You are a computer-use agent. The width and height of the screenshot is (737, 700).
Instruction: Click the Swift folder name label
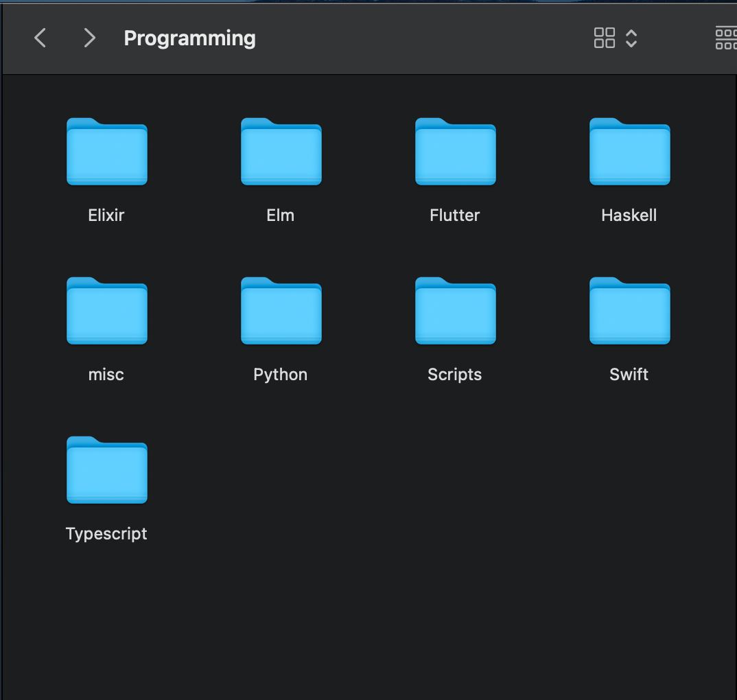[629, 375]
